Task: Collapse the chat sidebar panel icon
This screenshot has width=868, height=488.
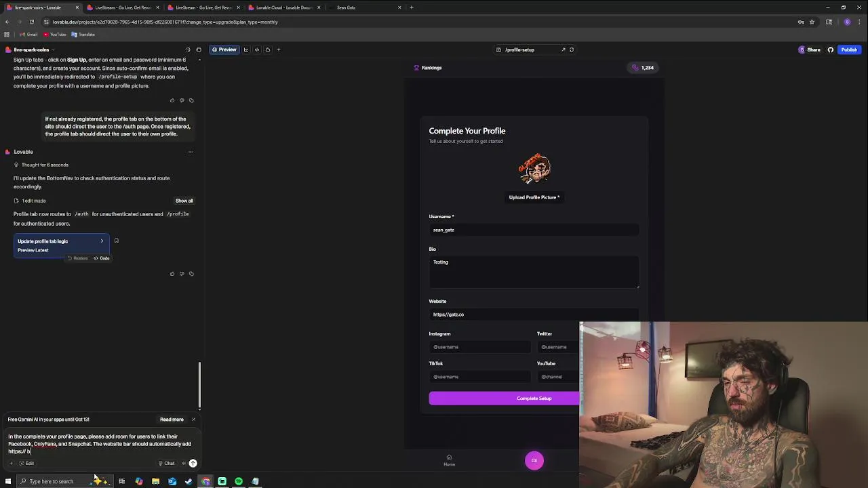Action: (x=199, y=49)
